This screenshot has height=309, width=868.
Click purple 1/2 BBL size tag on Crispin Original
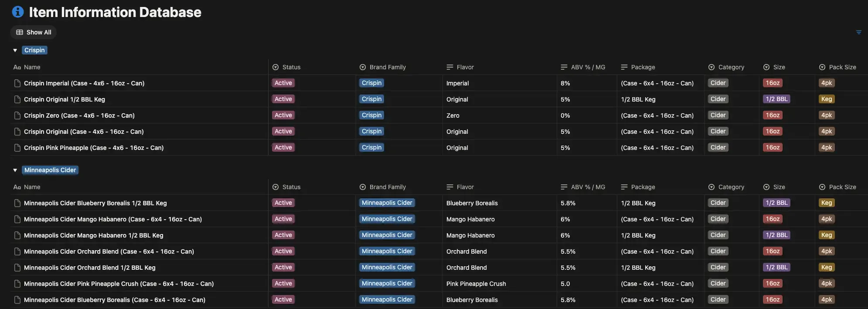(777, 99)
